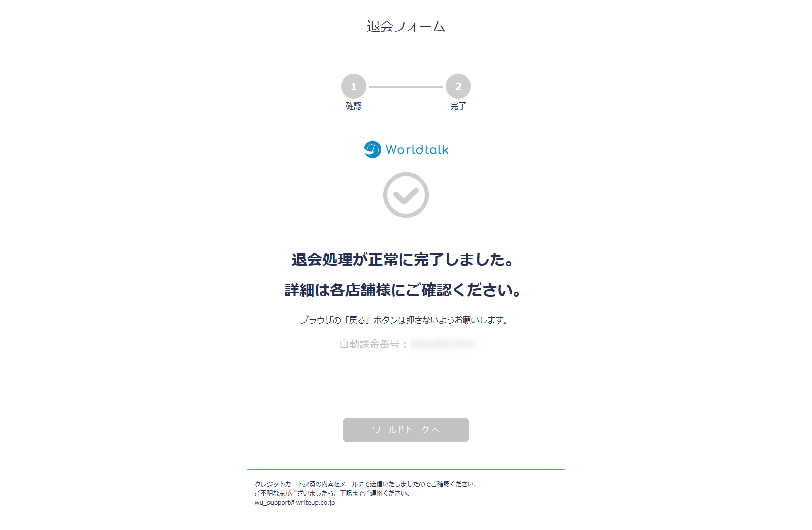Click the progress line between steps
812x530 pixels.
(x=406, y=87)
